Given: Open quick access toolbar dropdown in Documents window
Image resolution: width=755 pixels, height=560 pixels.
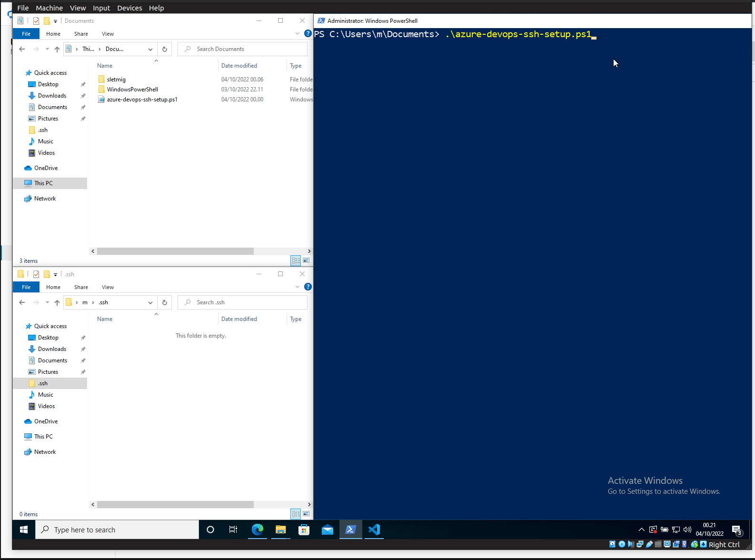Looking at the screenshot, I should (55, 21).
